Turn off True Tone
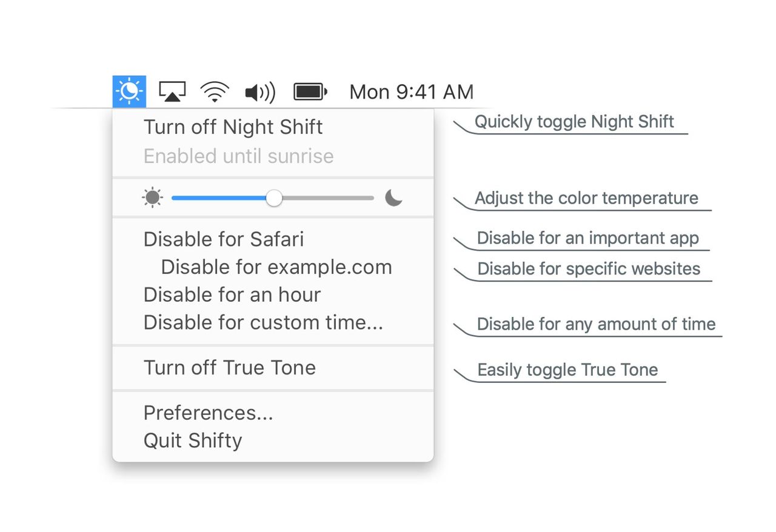Image resolution: width=776 pixels, height=532 pixels. tap(229, 367)
